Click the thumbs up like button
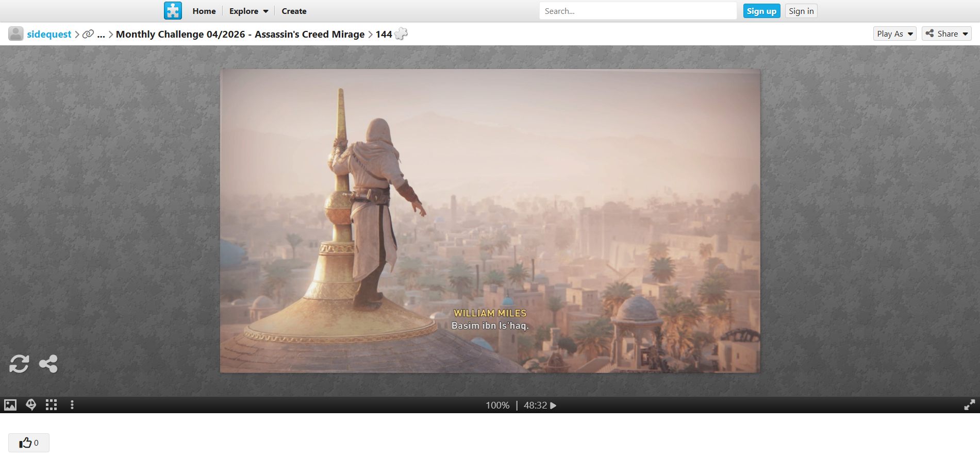 pyautogui.click(x=29, y=443)
